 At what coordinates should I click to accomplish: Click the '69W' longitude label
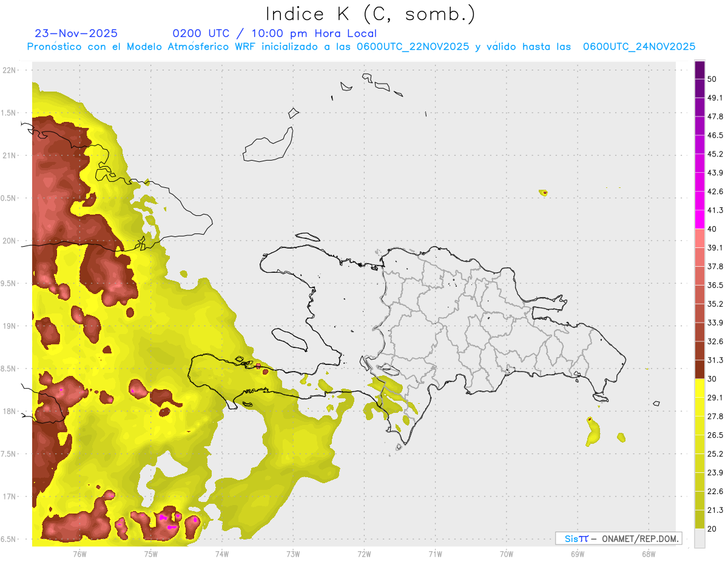(578, 554)
